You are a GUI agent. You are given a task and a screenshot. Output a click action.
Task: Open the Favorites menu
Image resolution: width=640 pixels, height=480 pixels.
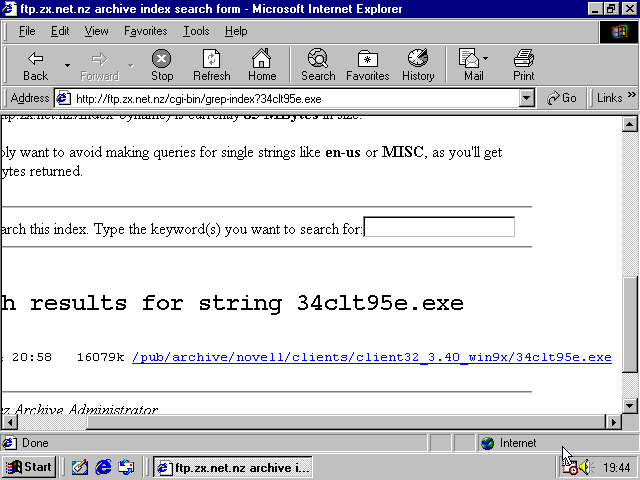(146, 31)
